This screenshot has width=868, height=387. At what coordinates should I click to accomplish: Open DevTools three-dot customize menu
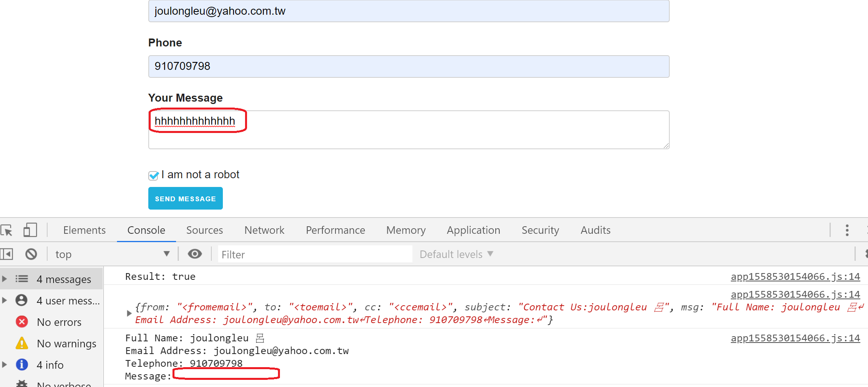coord(847,230)
